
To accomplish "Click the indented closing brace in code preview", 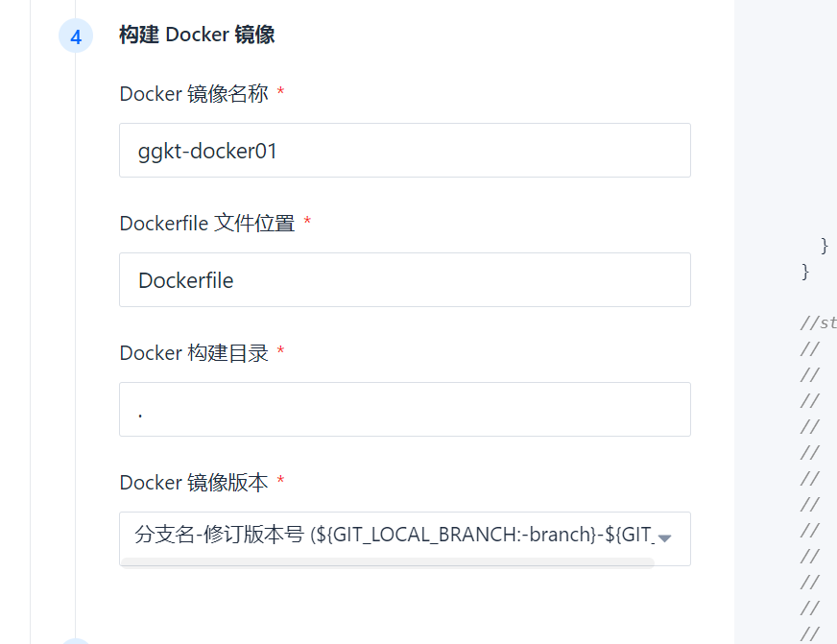I will 825,246.
